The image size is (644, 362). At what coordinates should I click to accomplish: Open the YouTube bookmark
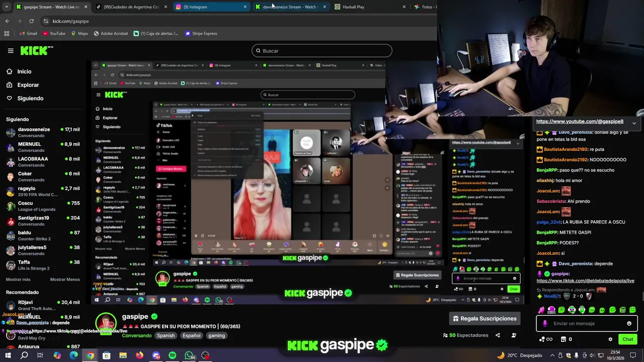click(54, 34)
